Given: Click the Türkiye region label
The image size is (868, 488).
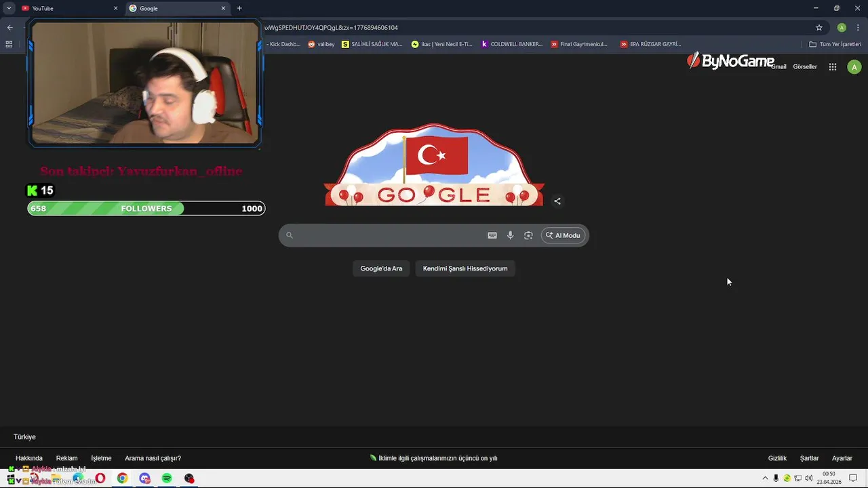Looking at the screenshot, I should pos(24,437).
